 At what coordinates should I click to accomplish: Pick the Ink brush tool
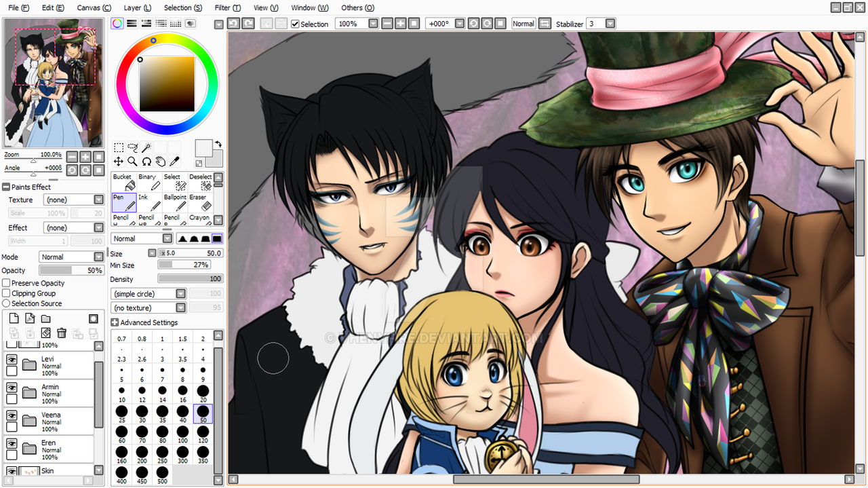pyautogui.click(x=149, y=202)
